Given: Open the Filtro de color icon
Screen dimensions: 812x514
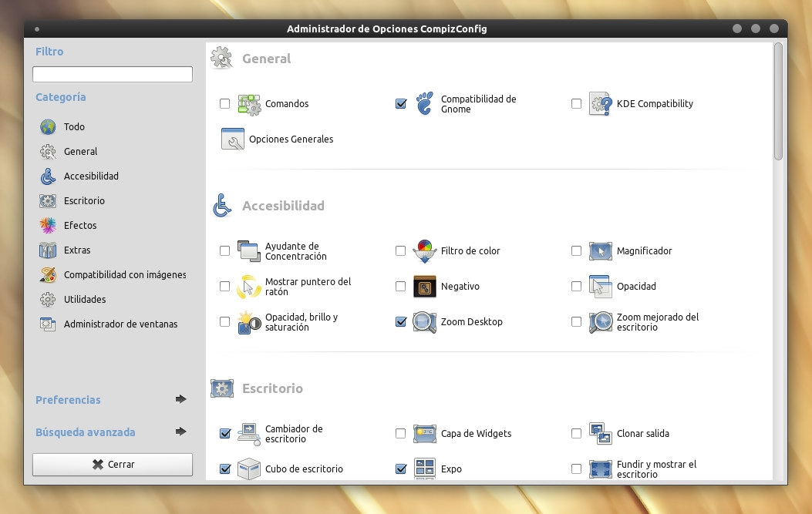Looking at the screenshot, I should [425, 251].
